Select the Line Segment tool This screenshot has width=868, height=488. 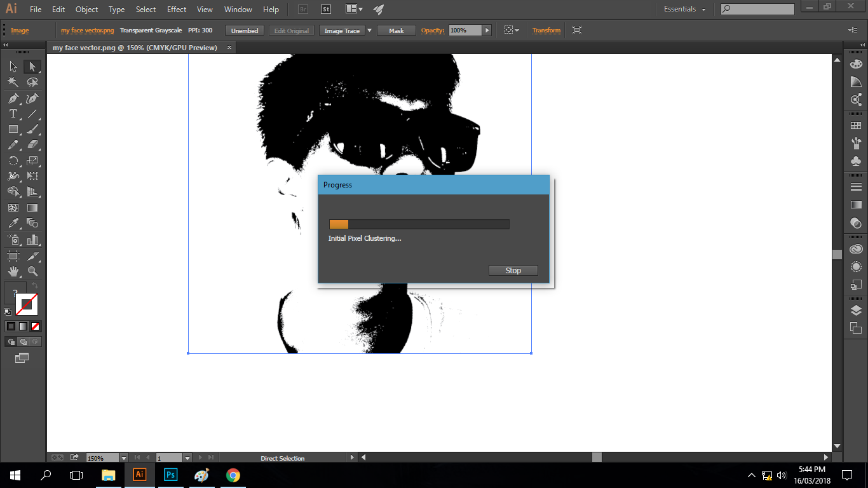coord(32,114)
